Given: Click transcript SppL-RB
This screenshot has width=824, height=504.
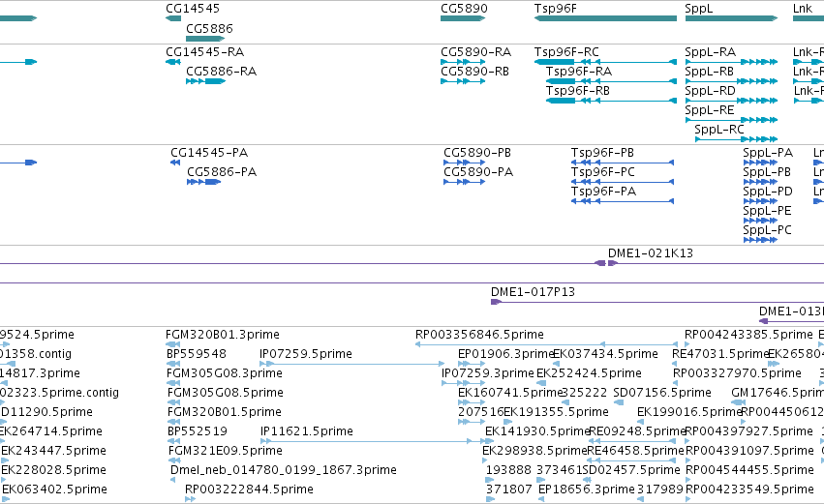Looking at the screenshot, I should pos(709,72).
